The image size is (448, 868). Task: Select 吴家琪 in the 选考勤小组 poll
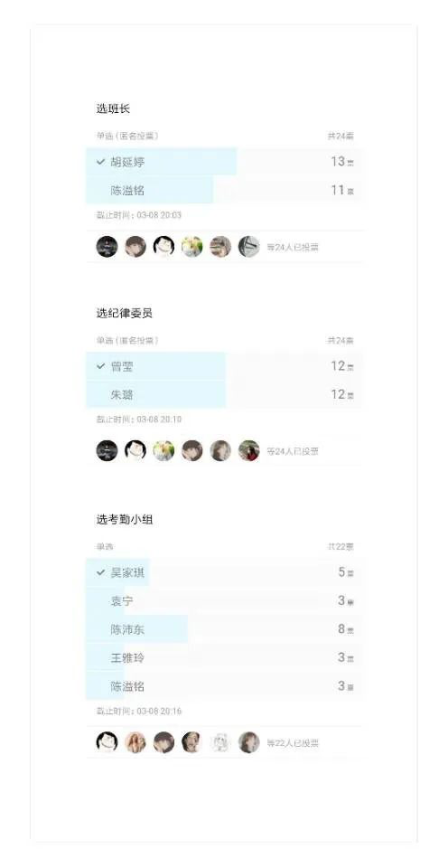[x=224, y=572]
